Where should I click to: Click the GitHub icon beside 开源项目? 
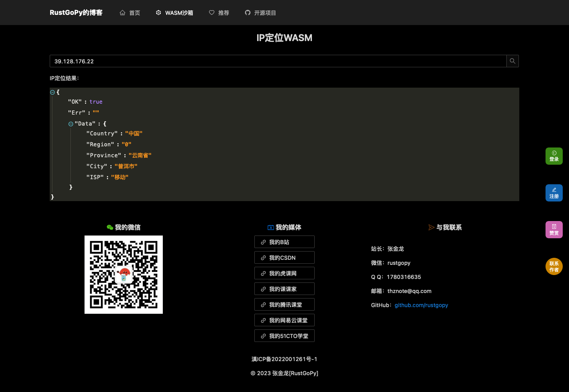[248, 13]
